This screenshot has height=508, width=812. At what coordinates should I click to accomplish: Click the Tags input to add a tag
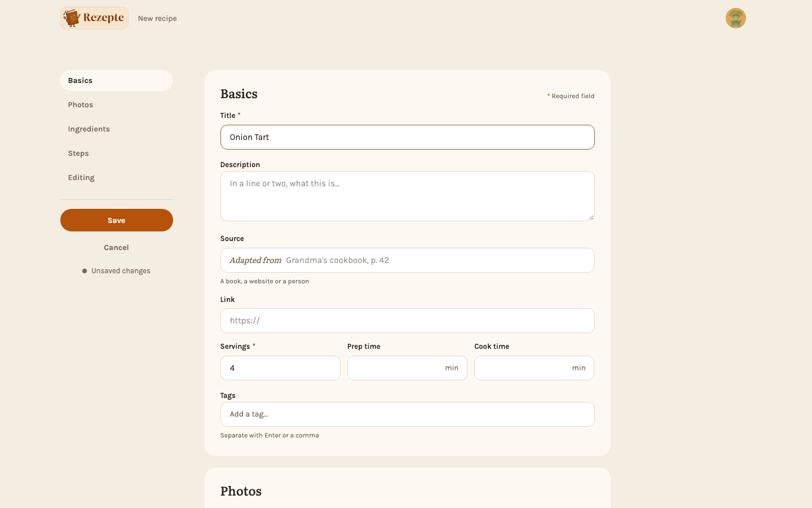pyautogui.click(x=408, y=414)
